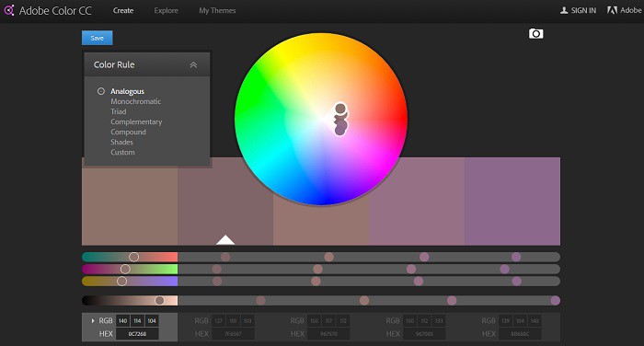Screen dimensions: 644x346
Task: Click the Adobe Color CC logo icon
Action: click(x=9, y=10)
